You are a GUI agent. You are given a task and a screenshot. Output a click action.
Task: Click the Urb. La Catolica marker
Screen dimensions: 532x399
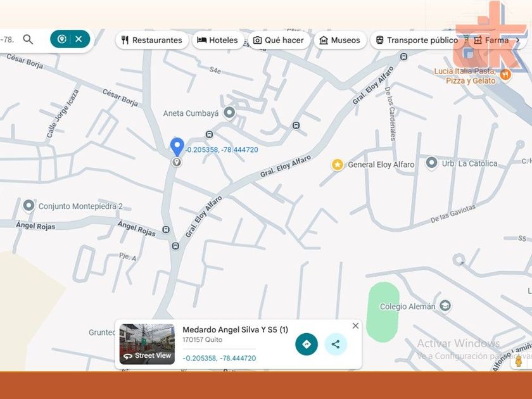(x=431, y=163)
